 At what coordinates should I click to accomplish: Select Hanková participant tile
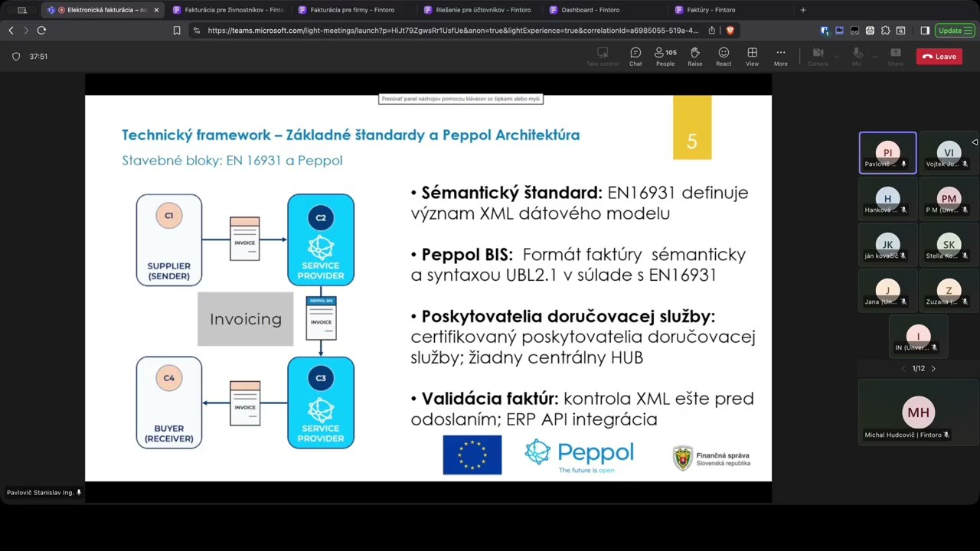[887, 199]
